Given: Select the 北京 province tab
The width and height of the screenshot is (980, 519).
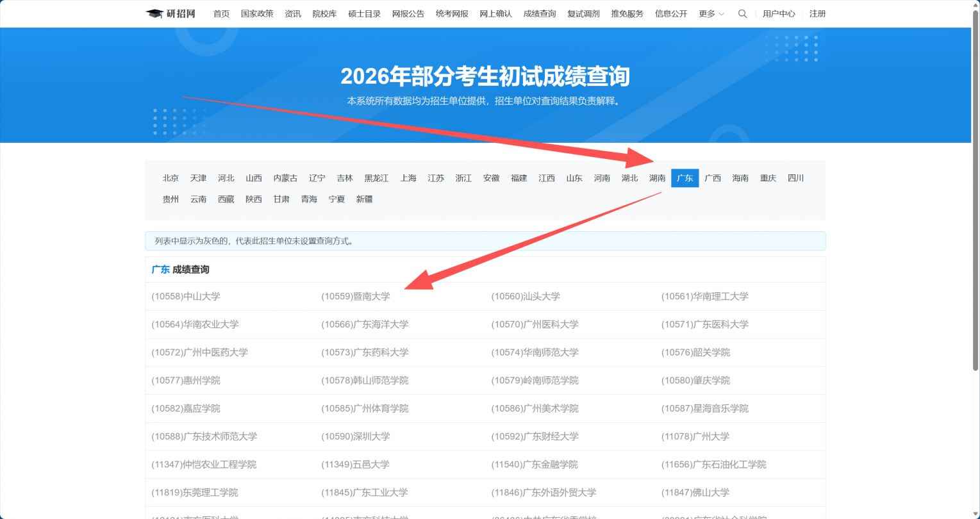Looking at the screenshot, I should (x=170, y=178).
